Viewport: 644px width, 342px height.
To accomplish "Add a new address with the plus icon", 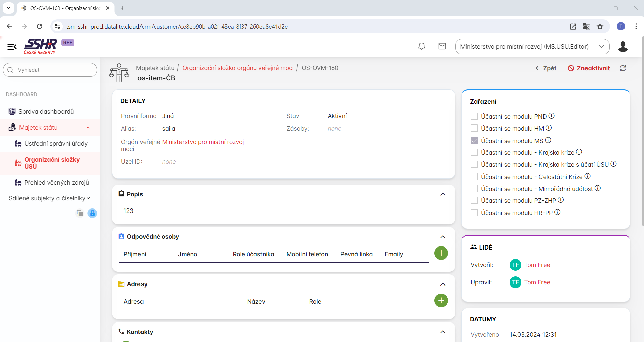I will pyautogui.click(x=441, y=301).
